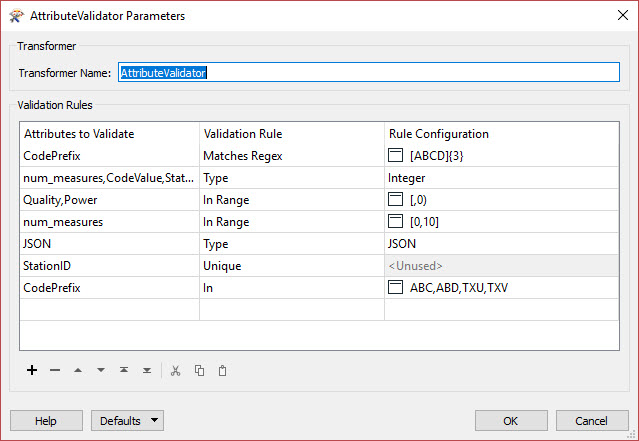The width and height of the screenshot is (639, 441).
Task: Open editor icon for [,0) range
Action: pyautogui.click(x=395, y=199)
